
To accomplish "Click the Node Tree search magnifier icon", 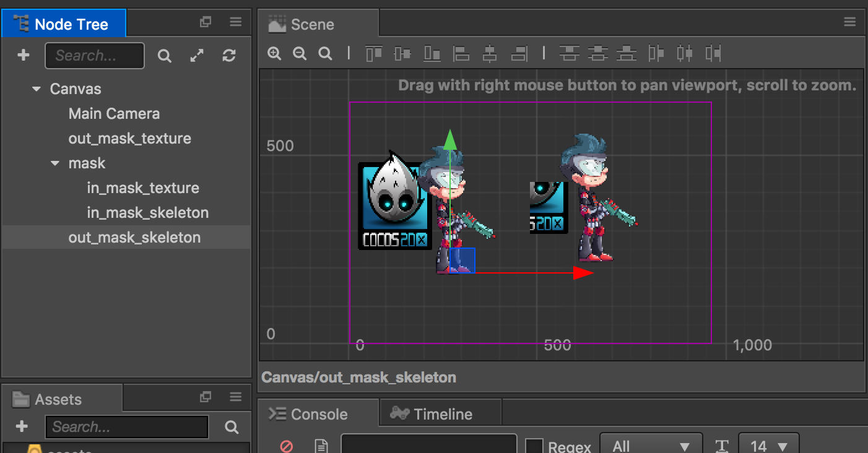I will coord(164,56).
